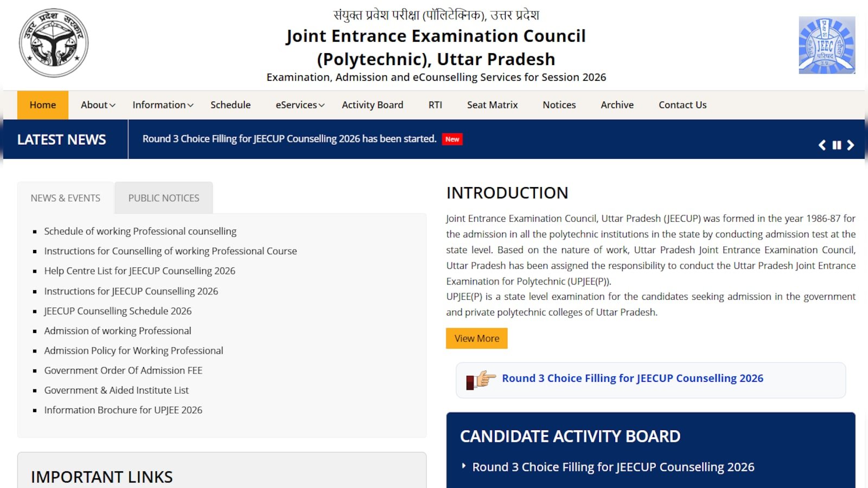Screen dimensions: 868x488
Task: Go to the Home page
Action: click(43, 105)
